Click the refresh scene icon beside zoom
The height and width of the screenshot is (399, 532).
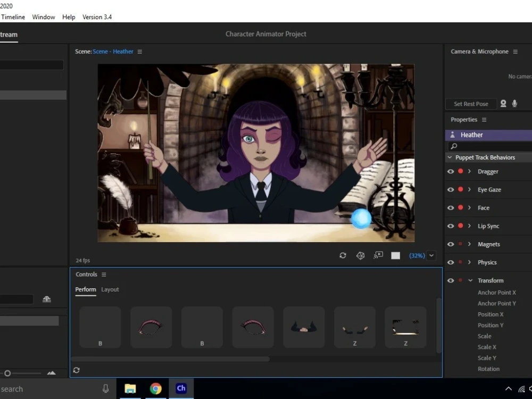[x=343, y=255]
